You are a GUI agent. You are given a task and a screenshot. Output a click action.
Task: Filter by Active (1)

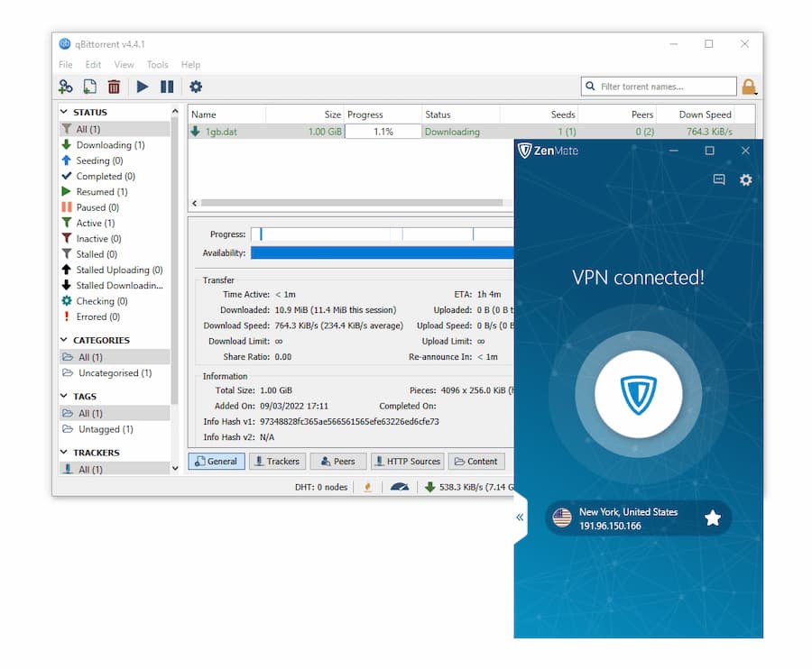coord(115,223)
